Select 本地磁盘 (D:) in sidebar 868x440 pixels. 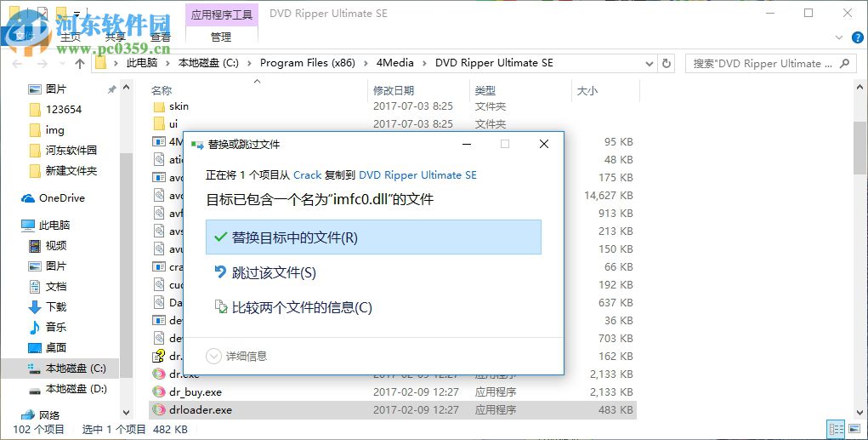pos(76,388)
